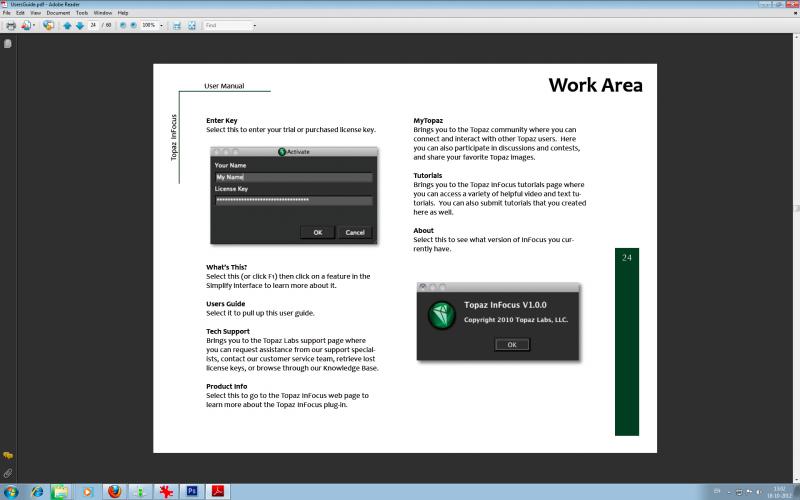Click Cancel in the Activate dialog image
The image size is (800, 500).
click(355, 232)
